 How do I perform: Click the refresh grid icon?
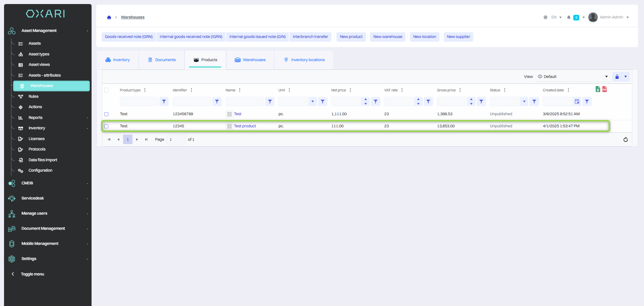pos(625,140)
